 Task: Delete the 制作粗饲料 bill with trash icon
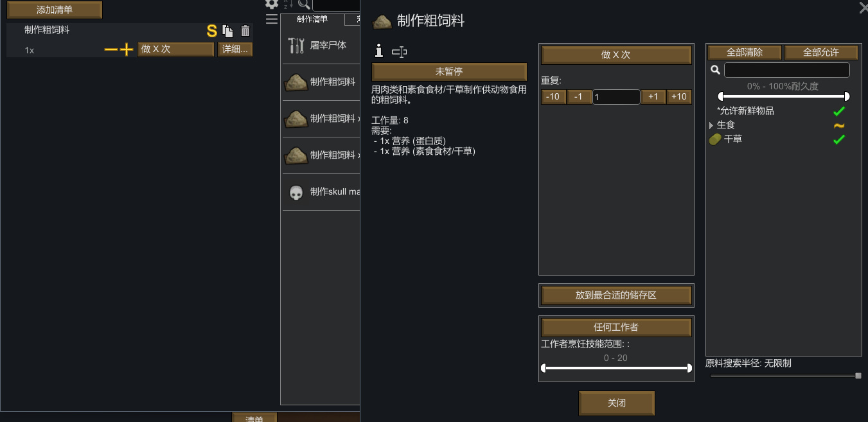245,31
